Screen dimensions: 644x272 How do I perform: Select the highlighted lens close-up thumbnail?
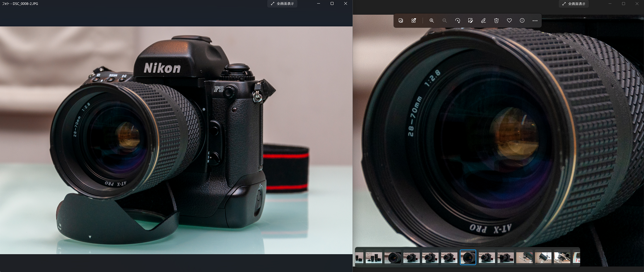click(x=468, y=257)
